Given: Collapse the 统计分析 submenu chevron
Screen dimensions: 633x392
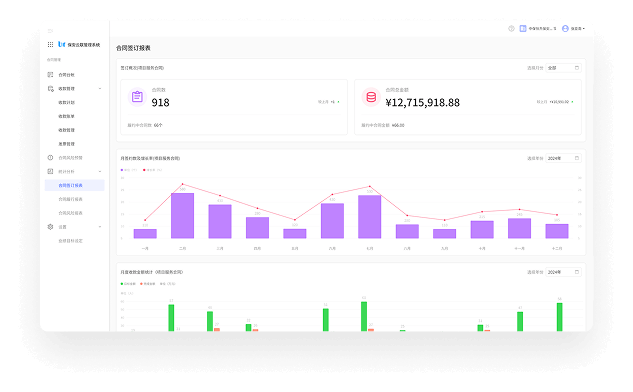Looking at the screenshot, I should [100, 172].
